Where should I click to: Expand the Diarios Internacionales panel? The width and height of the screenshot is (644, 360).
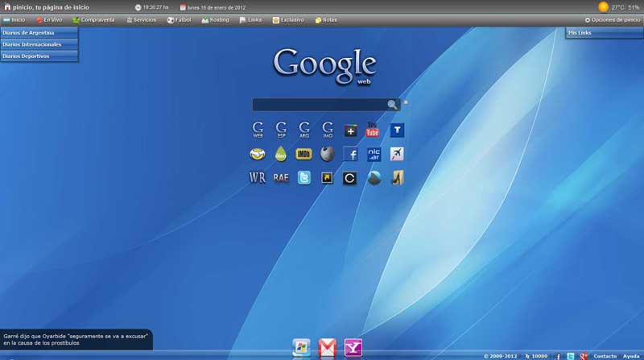(x=39, y=44)
